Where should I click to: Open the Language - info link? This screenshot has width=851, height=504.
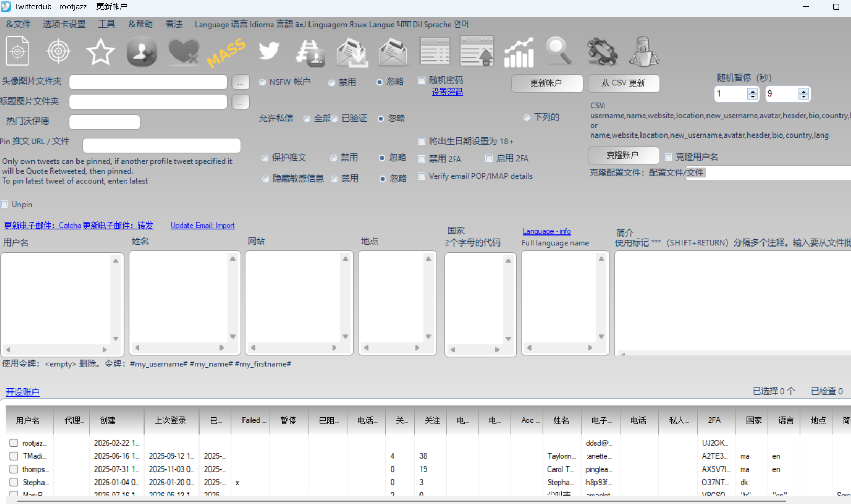[x=547, y=231]
